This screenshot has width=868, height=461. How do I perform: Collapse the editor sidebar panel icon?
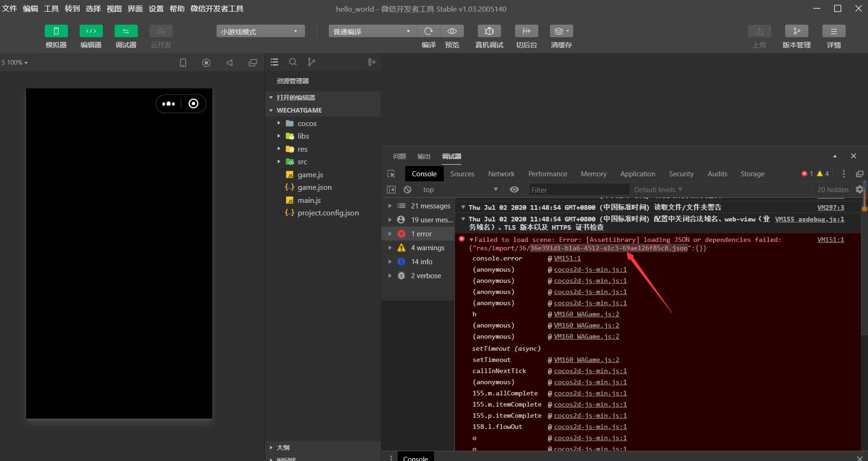pos(372,62)
